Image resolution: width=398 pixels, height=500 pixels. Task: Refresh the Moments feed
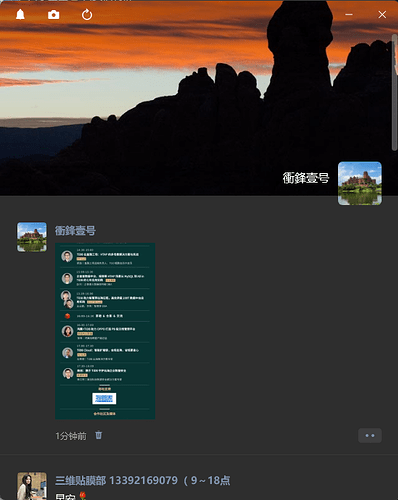87,15
